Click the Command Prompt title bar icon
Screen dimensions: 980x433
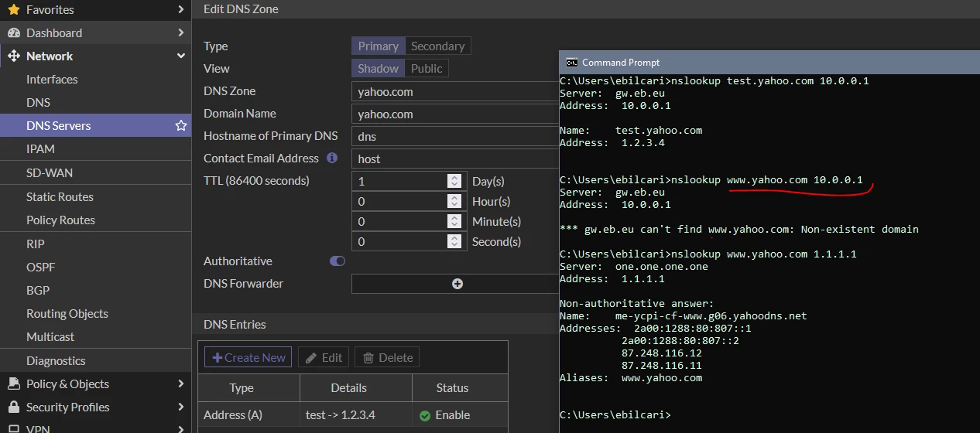[x=571, y=63]
